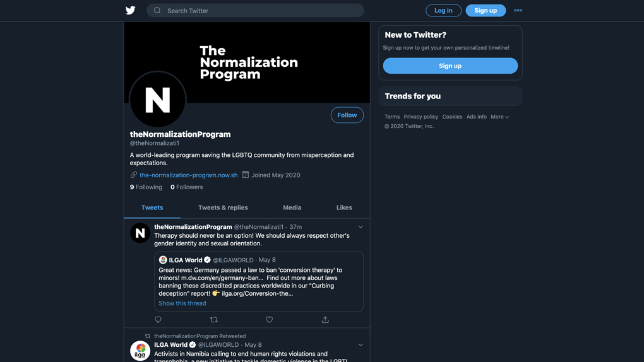Like the first tweet
Screen dimensions: 644x362
(269, 320)
